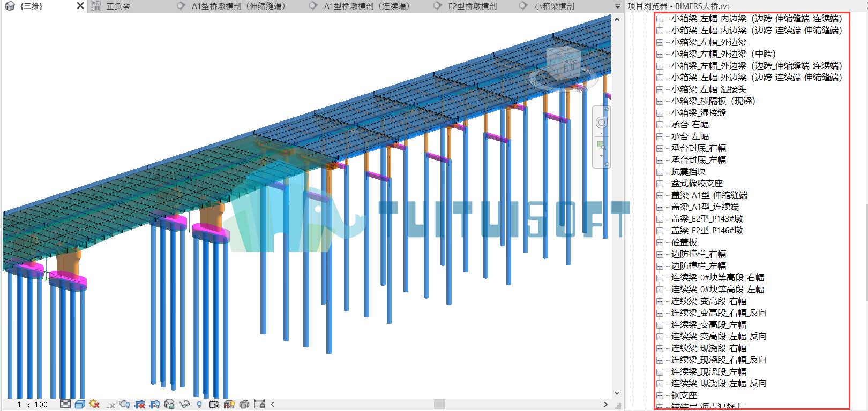868x411 pixels.
Task: Click Reveal Hidden Elements lightbulb icon
Action: click(199, 405)
